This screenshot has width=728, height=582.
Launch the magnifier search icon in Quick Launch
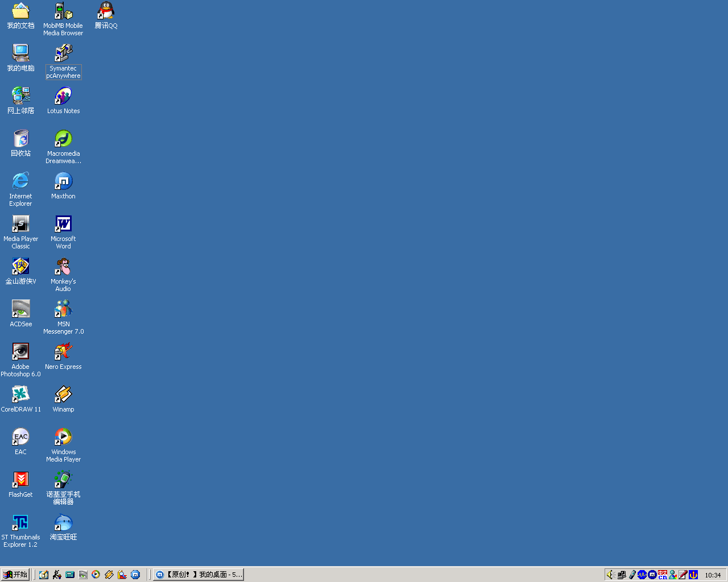122,575
